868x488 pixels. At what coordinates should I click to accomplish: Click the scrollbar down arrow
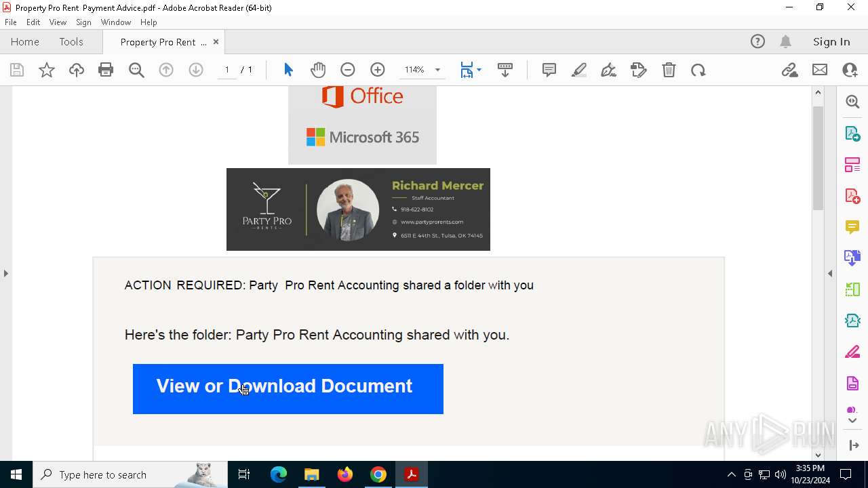818,454
